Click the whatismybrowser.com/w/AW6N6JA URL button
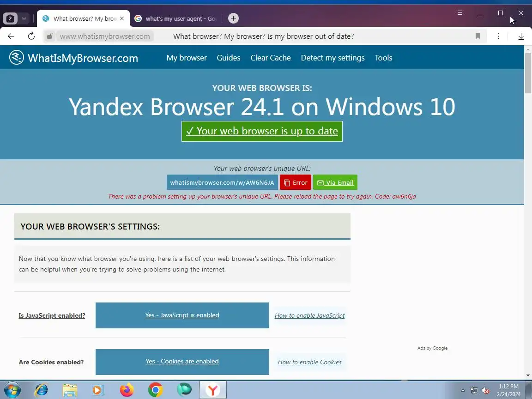Image resolution: width=532 pixels, height=399 pixels. (222, 182)
